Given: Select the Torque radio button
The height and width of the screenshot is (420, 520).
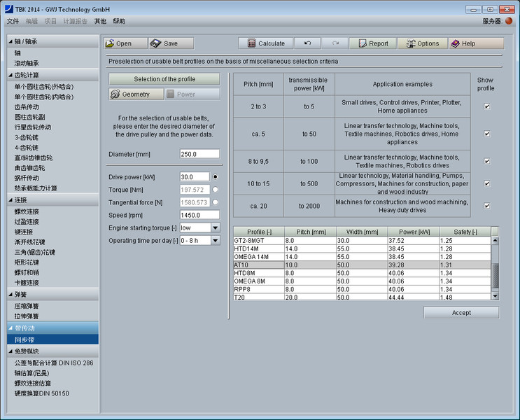Looking at the screenshot, I should point(215,190).
